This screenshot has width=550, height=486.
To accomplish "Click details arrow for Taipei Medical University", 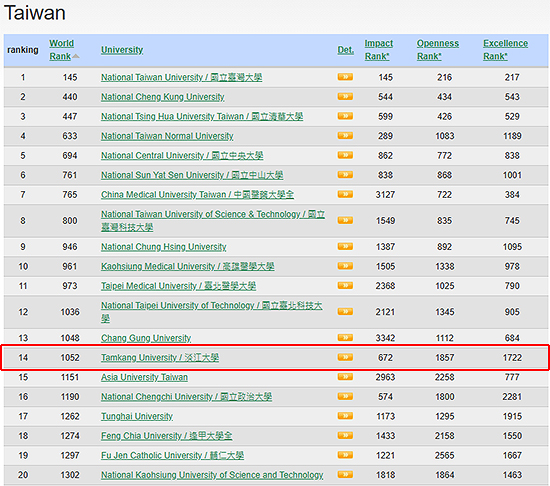I will pyautogui.click(x=345, y=286).
